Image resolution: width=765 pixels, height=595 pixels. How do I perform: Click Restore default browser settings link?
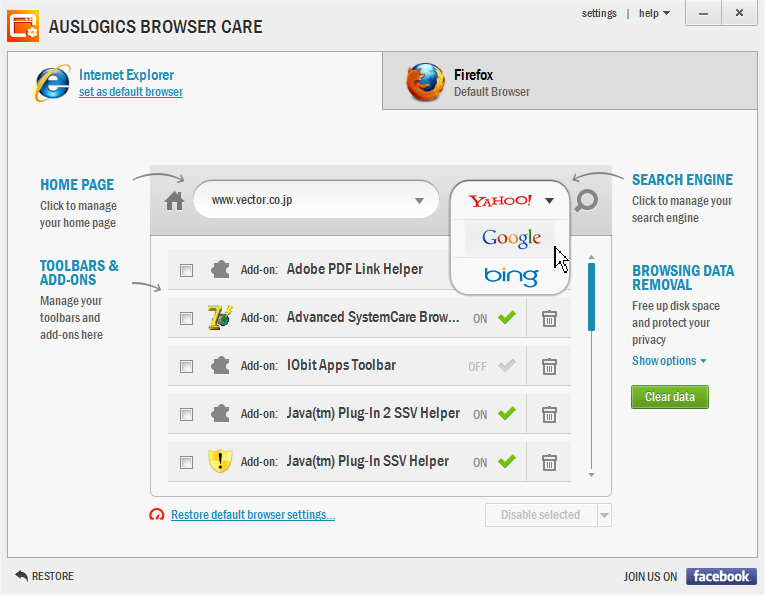click(x=252, y=515)
